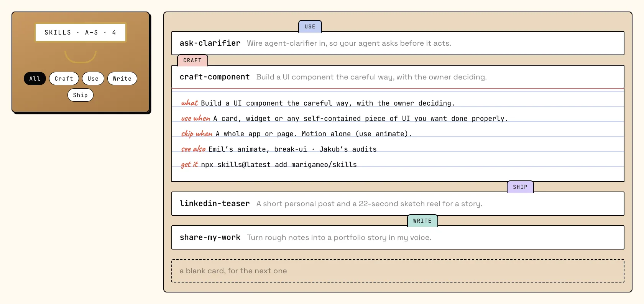Viewport: 644px width, 304px height.
Task: Click the 'npx skills@latest add marigameo/skills' command
Action: point(279,165)
